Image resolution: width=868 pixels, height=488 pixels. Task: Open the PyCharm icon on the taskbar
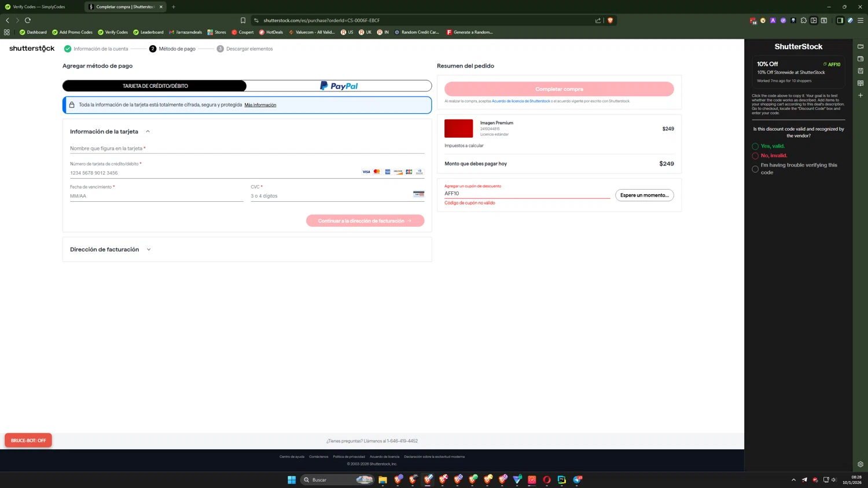pos(562,480)
